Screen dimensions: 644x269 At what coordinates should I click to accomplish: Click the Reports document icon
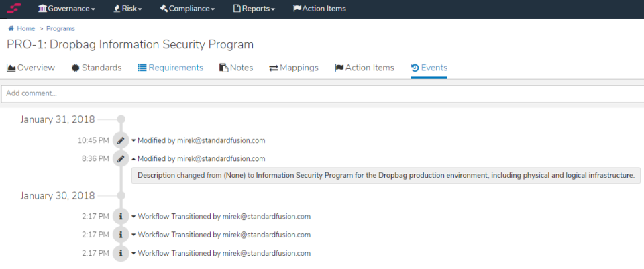(237, 9)
